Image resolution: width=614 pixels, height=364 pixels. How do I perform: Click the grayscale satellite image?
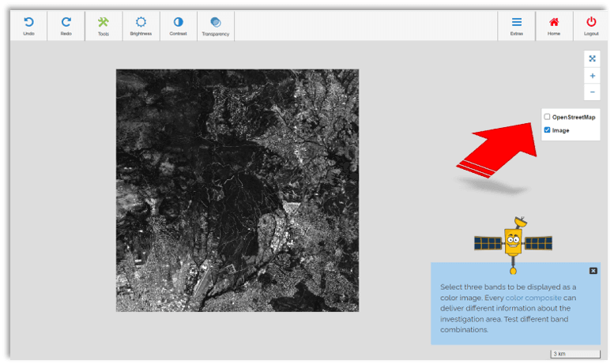[x=237, y=190]
